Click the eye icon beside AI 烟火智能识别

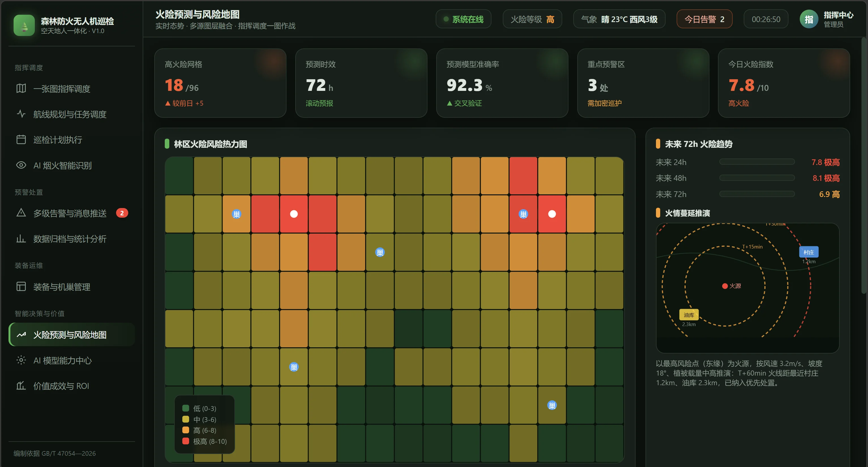(x=21, y=165)
